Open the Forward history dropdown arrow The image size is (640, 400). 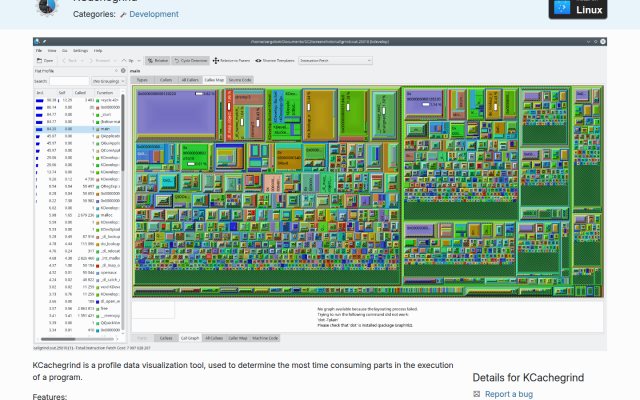point(114,60)
